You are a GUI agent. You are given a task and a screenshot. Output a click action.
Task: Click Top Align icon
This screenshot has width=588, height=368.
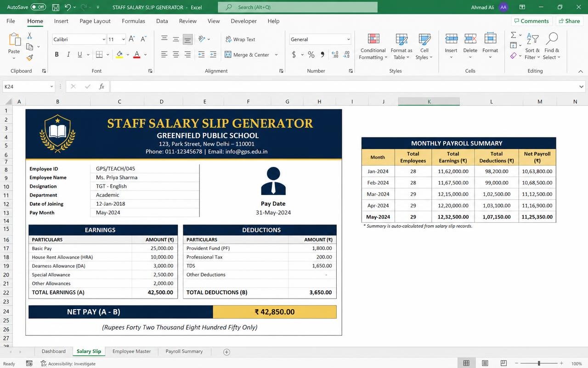[164, 39]
